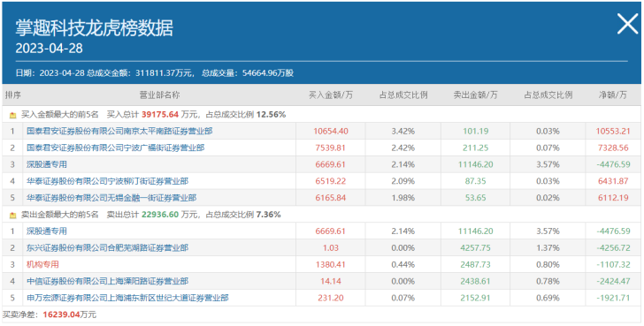Select the sell amount 101.19
The image size is (644, 326).
tap(475, 132)
